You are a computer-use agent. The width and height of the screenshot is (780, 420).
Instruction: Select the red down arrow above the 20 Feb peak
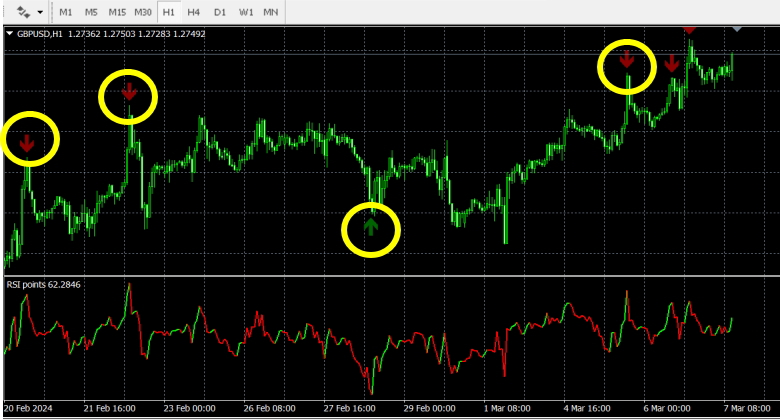pos(27,143)
